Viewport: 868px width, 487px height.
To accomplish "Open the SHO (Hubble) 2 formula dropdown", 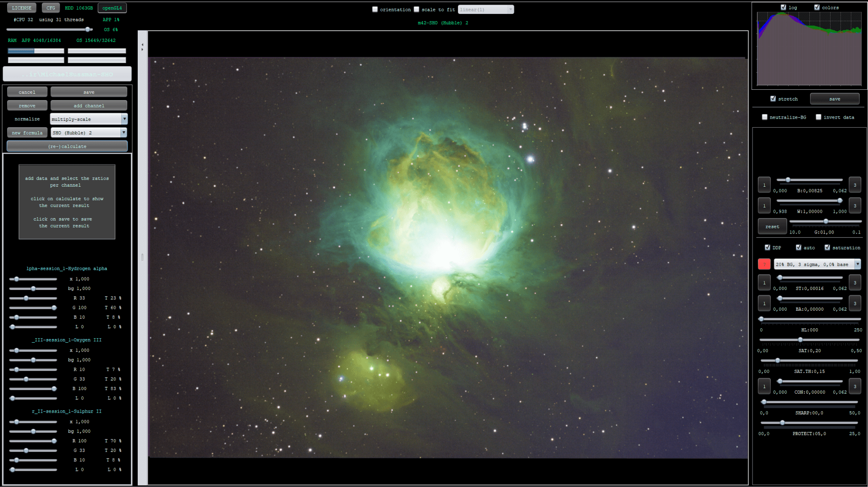I will click(x=124, y=133).
